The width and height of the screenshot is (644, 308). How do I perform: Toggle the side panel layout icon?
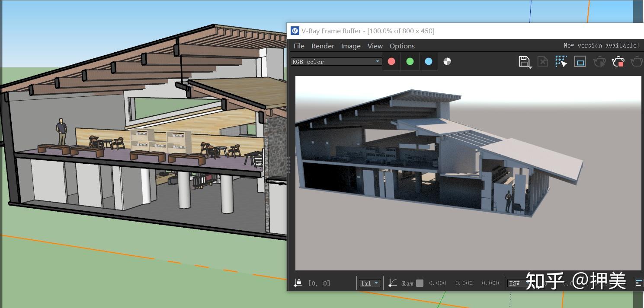[639, 283]
